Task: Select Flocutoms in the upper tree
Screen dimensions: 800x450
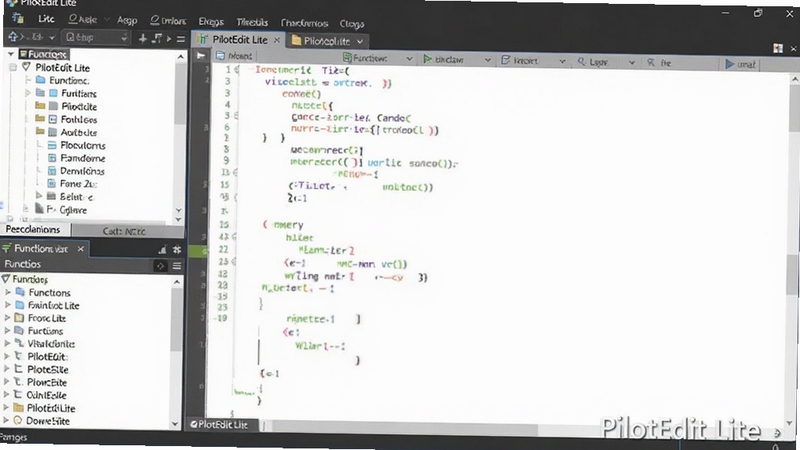Action: coord(83,145)
